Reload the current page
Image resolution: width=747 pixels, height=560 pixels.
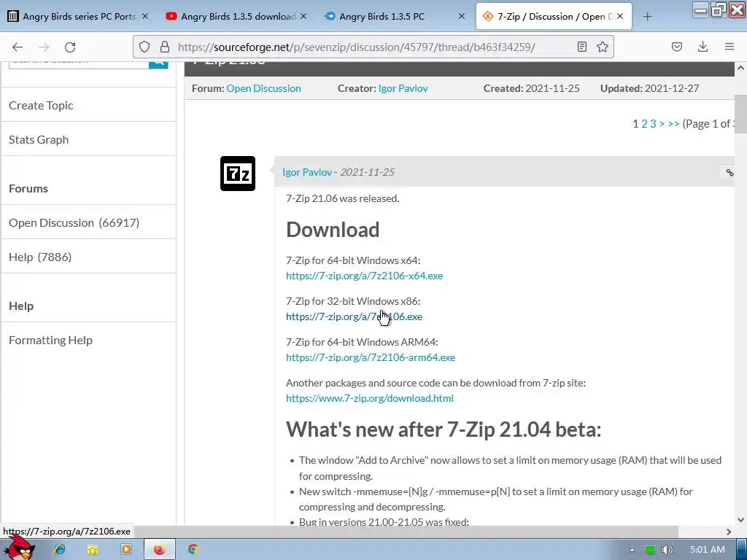click(70, 47)
